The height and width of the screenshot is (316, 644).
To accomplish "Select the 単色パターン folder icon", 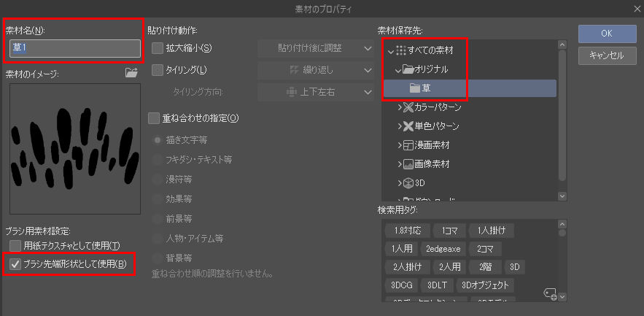I will point(408,126).
